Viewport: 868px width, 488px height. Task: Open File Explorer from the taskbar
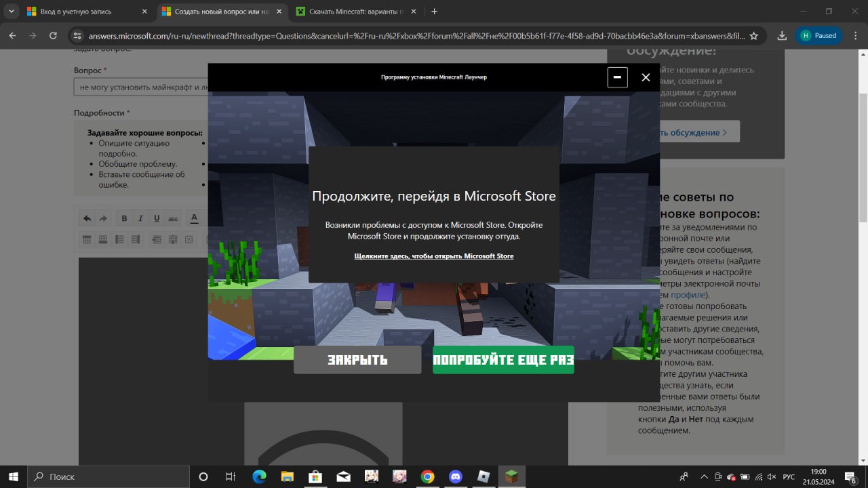287,476
